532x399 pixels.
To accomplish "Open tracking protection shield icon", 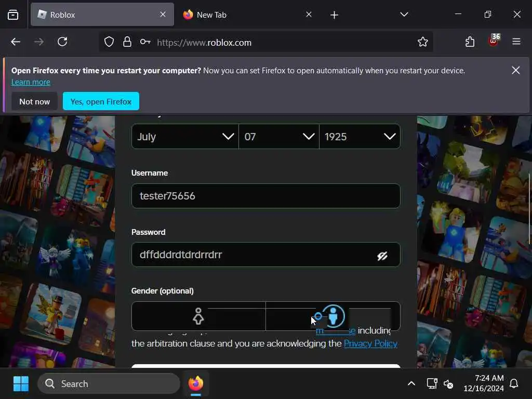I will 109,42.
